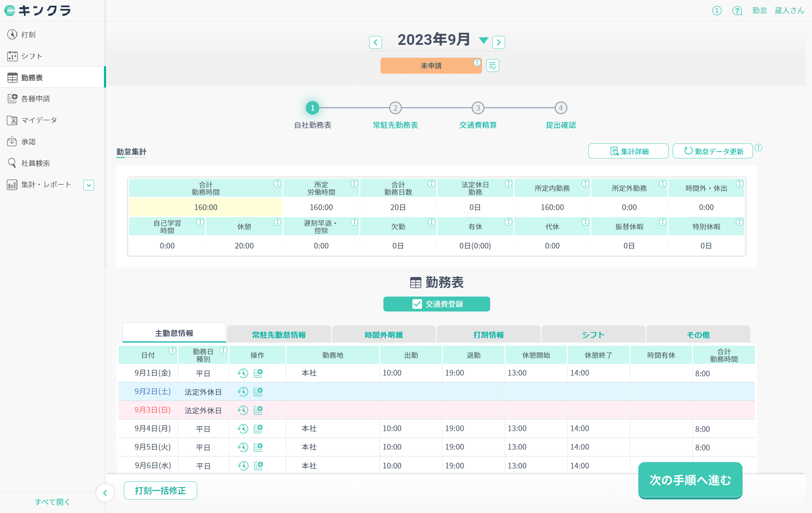Show info for 所定外勤務 header

[x=662, y=184]
